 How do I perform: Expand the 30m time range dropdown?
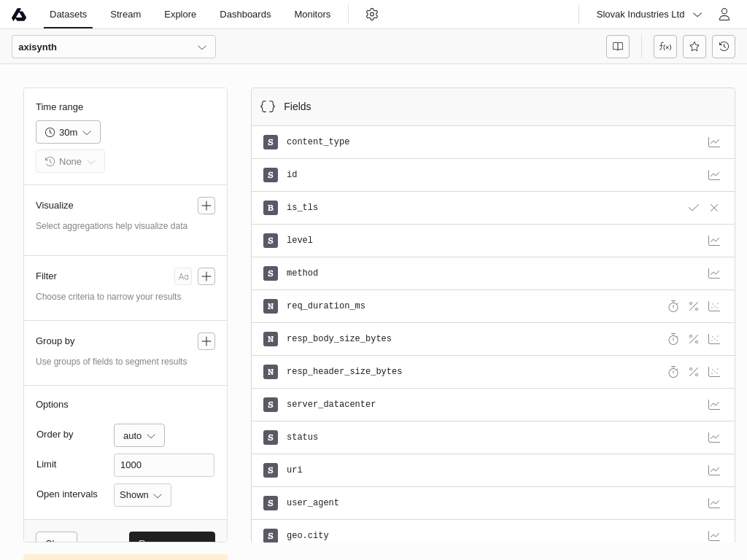point(68,132)
